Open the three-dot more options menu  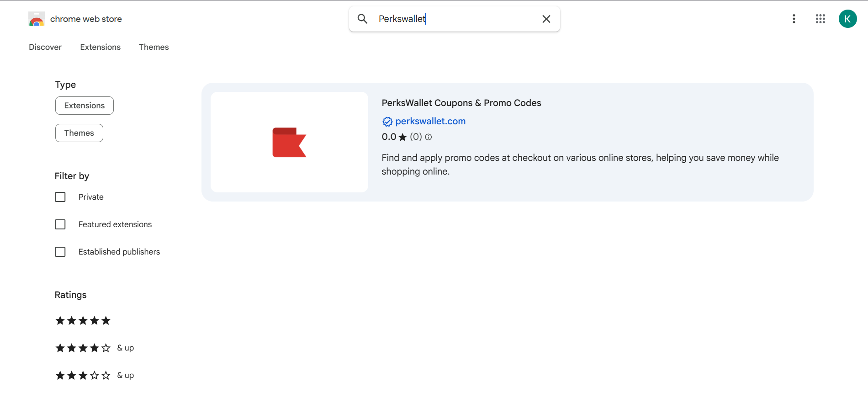794,19
